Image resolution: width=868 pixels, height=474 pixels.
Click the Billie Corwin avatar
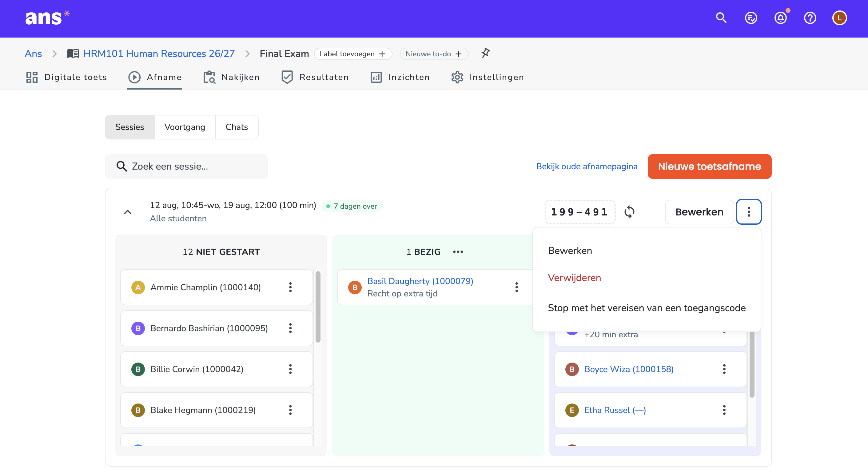[x=138, y=369]
